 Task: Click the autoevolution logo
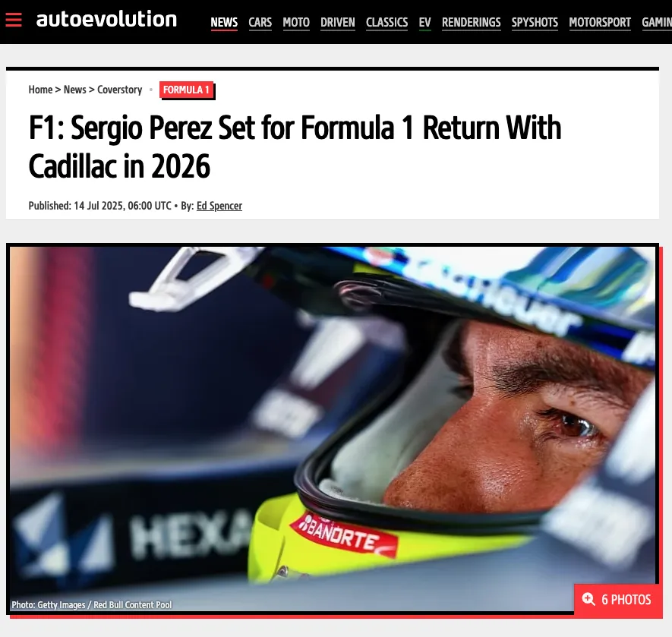pyautogui.click(x=106, y=19)
